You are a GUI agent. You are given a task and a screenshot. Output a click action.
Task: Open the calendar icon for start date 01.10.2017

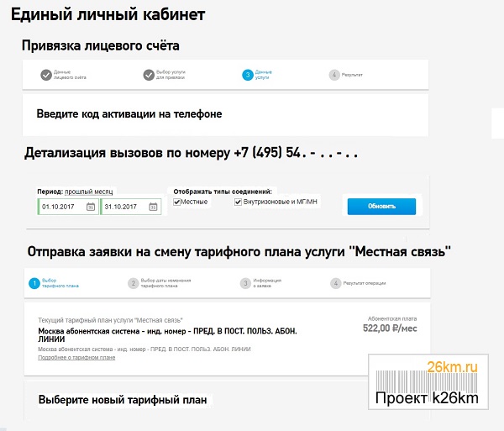click(91, 207)
